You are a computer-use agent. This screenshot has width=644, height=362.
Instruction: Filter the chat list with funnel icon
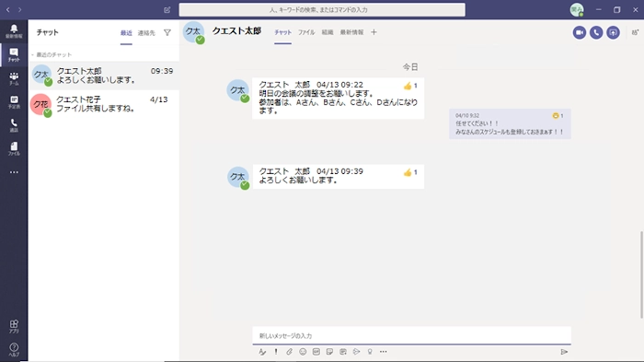coord(167,32)
